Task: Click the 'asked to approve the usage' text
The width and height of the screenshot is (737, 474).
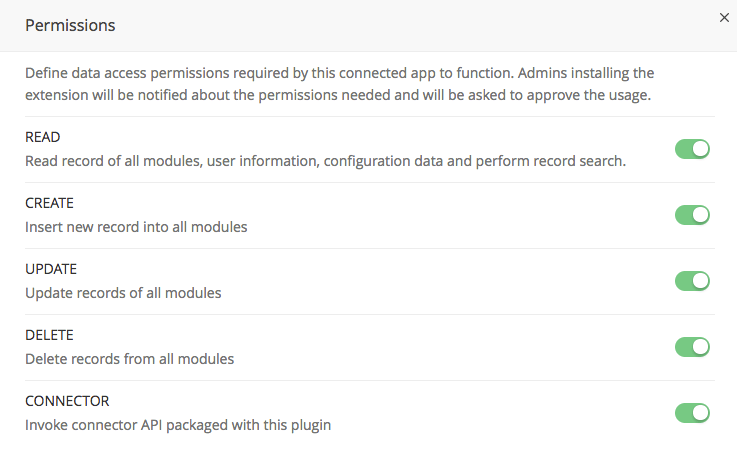Action: point(560,96)
